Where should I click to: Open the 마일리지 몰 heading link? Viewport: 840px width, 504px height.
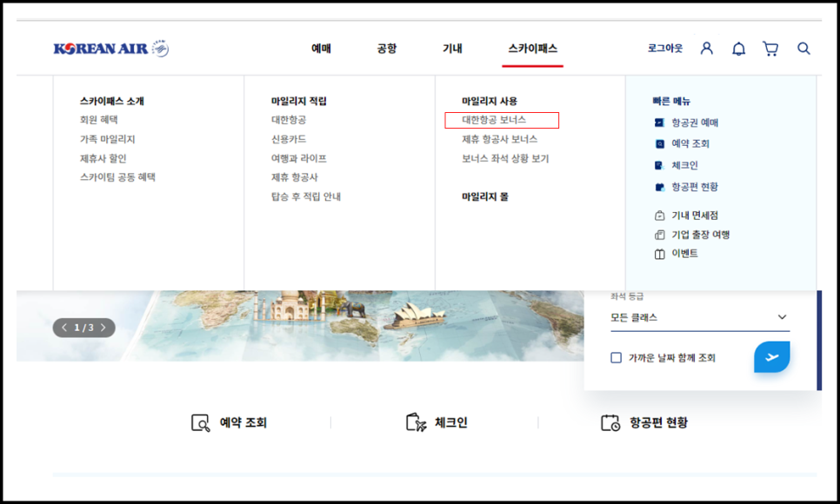(485, 196)
